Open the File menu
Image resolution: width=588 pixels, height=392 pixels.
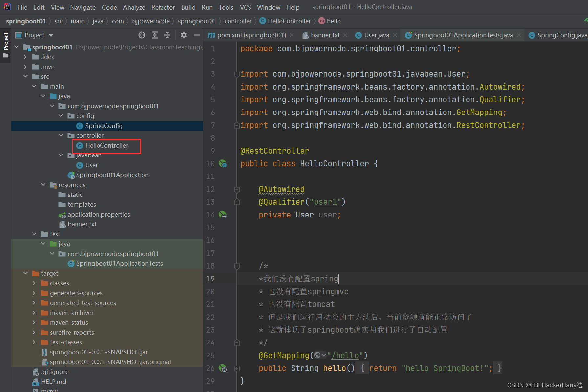click(x=22, y=7)
